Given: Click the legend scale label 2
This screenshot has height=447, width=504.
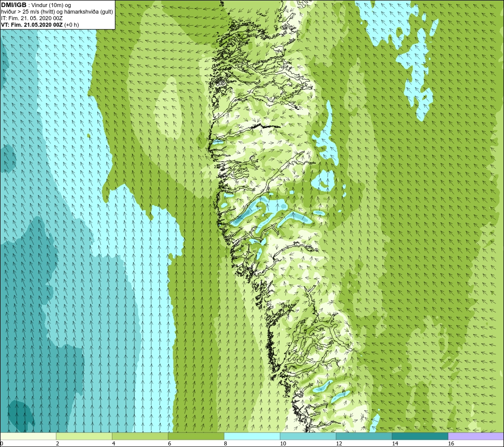Looking at the screenshot, I should (x=57, y=443).
